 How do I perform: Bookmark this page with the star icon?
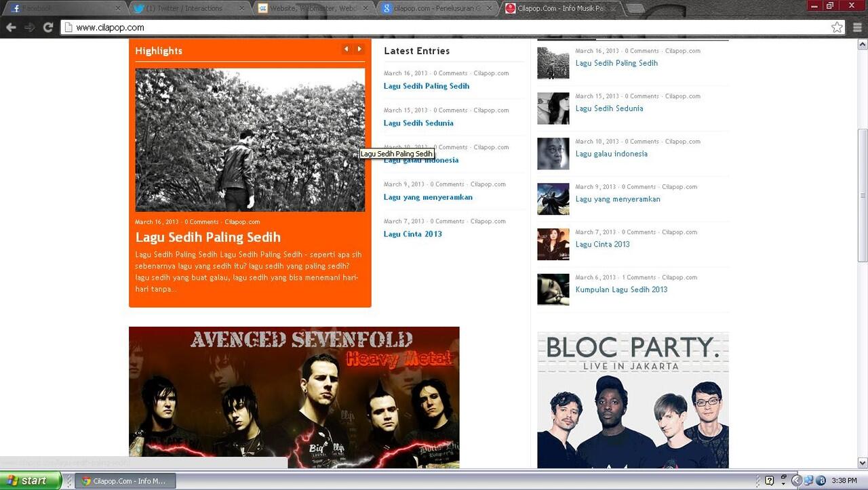pos(837,27)
